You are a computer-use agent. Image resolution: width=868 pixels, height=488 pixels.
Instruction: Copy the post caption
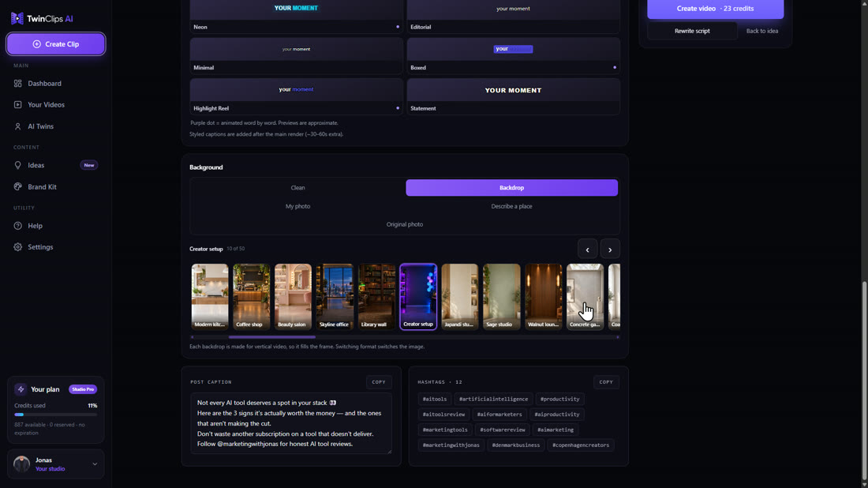tap(379, 382)
